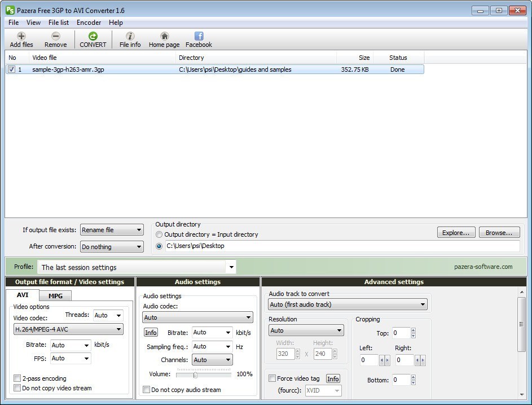The width and height of the screenshot is (532, 405).
Task: Open the Resolution dropdown
Action: [x=306, y=330]
